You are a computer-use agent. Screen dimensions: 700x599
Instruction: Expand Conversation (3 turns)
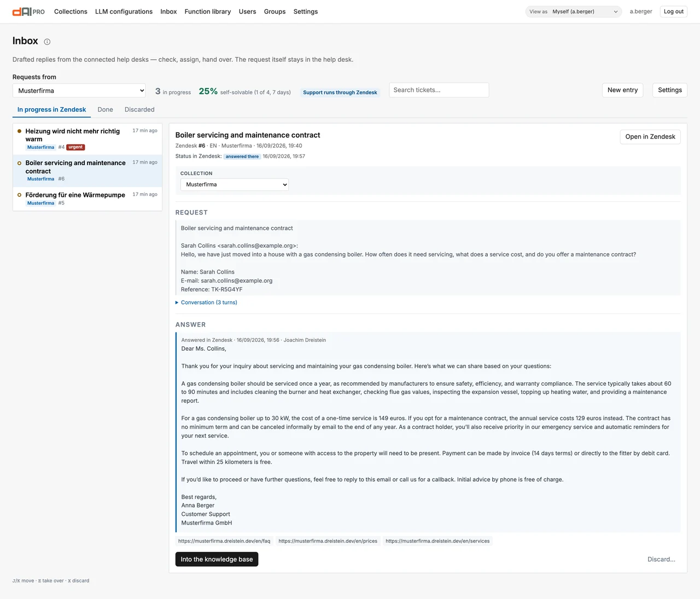[x=206, y=303]
